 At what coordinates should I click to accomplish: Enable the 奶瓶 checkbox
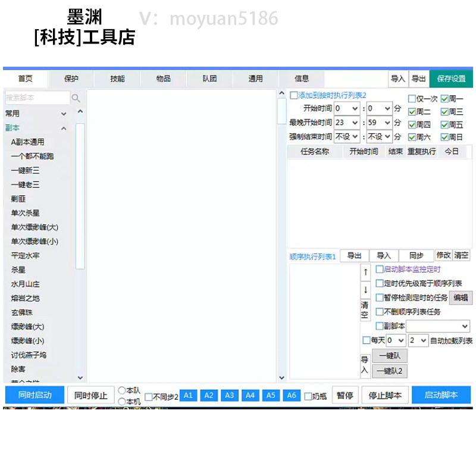click(308, 394)
